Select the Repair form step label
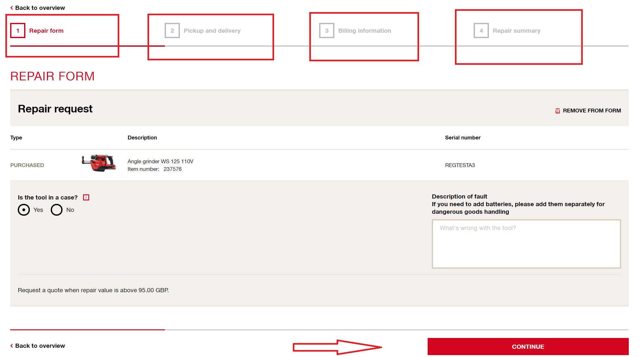This screenshot has height=357, width=644. coord(46,31)
